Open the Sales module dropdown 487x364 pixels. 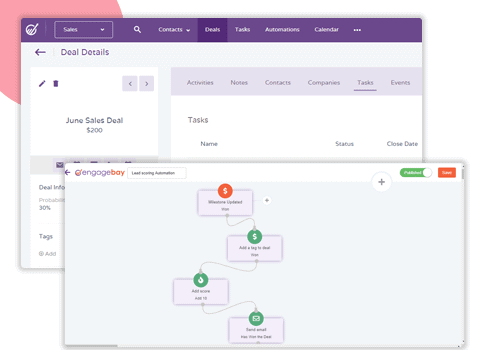click(x=83, y=30)
